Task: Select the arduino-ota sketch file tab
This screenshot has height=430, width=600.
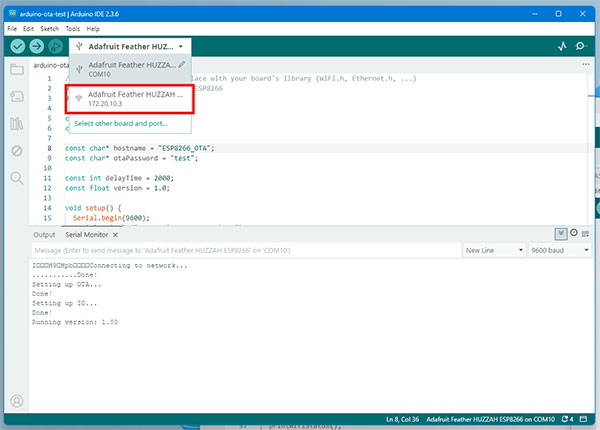Action: pyautogui.click(x=50, y=65)
